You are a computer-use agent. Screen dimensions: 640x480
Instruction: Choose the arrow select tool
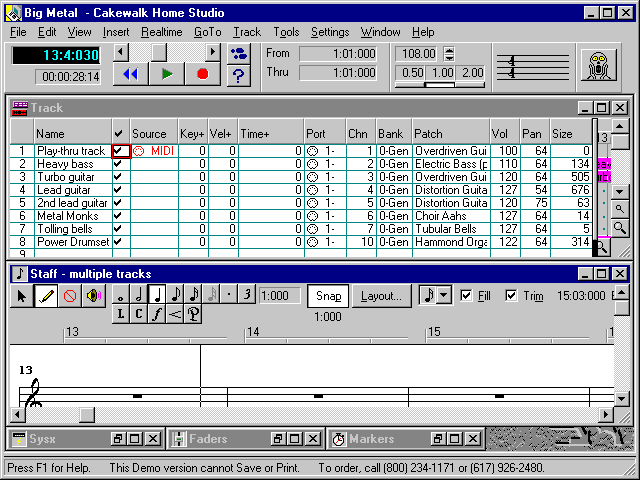coord(22,296)
